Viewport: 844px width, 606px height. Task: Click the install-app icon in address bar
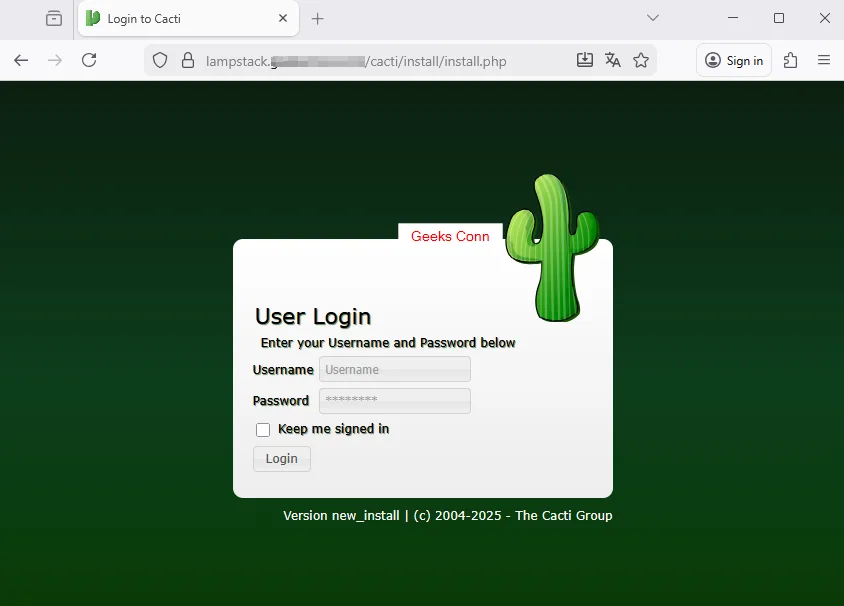tap(585, 60)
